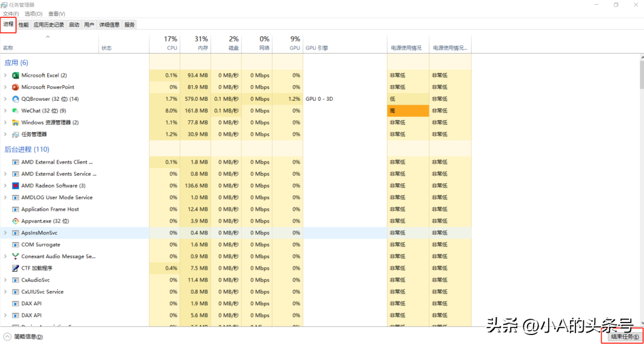Click the AMD External Events Service icon

pos(16,174)
